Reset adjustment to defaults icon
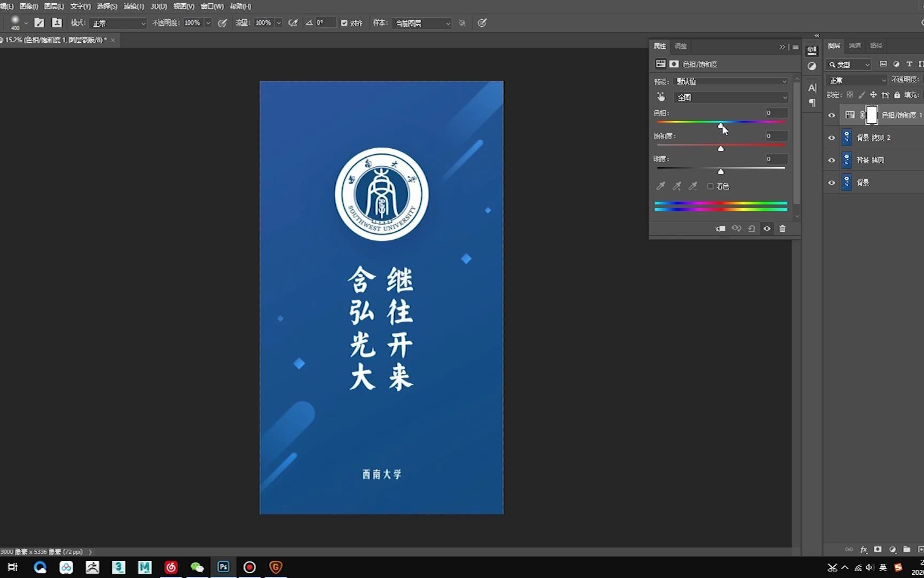 pos(752,229)
